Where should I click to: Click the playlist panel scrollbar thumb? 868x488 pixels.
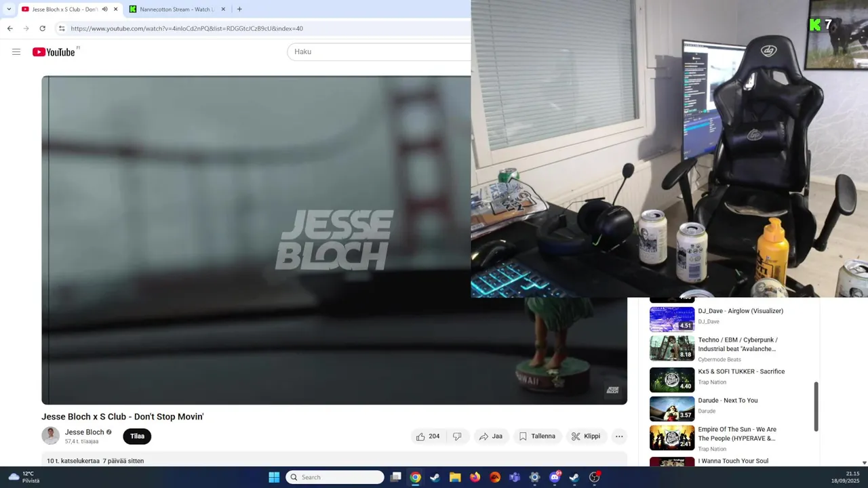pyautogui.click(x=816, y=406)
